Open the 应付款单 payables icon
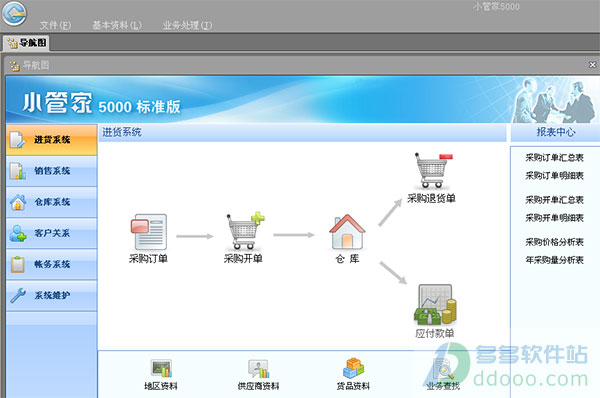 point(435,305)
